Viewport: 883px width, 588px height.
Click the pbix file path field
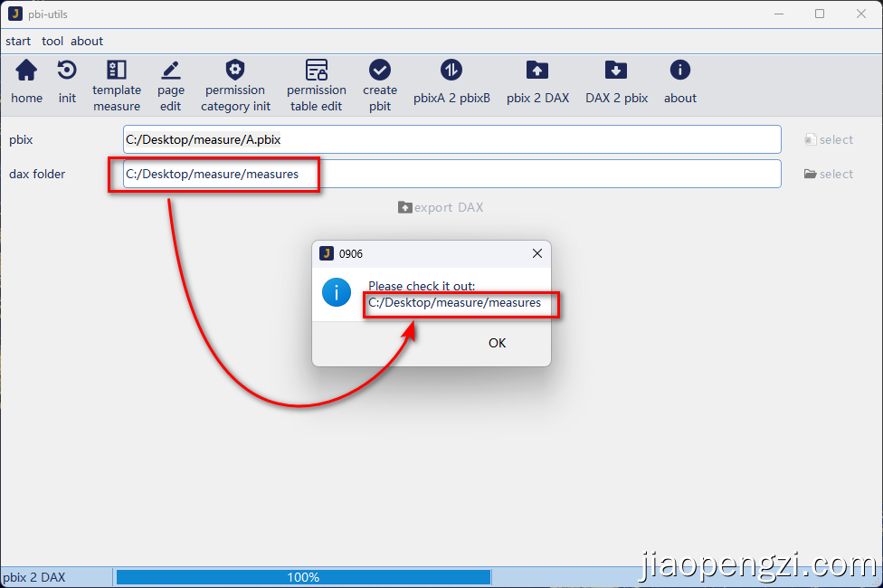[x=451, y=139]
